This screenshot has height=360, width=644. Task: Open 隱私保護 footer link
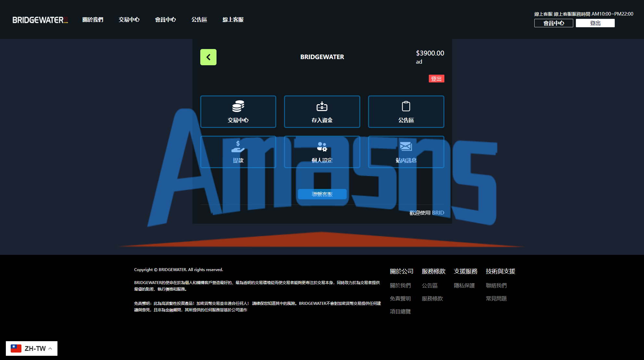pyautogui.click(x=464, y=285)
